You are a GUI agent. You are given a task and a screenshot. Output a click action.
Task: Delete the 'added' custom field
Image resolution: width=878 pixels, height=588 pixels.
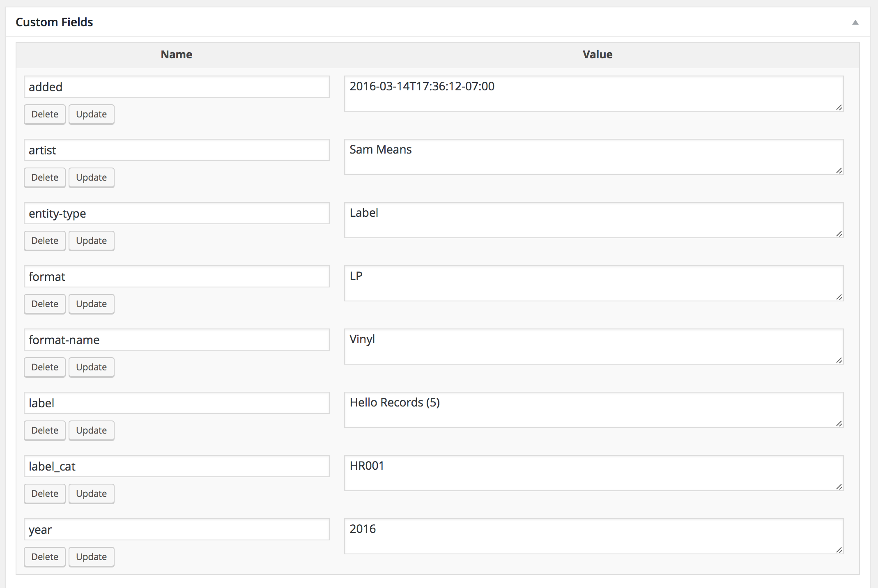point(45,114)
